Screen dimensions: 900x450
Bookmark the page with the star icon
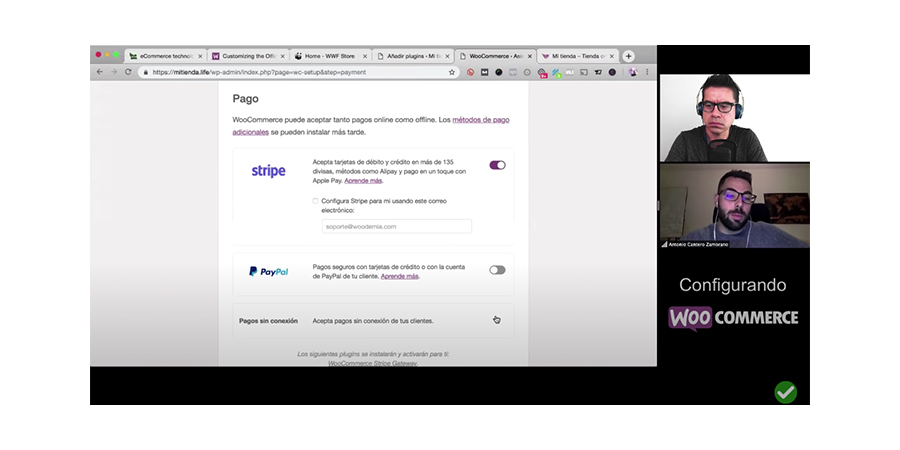click(x=452, y=72)
